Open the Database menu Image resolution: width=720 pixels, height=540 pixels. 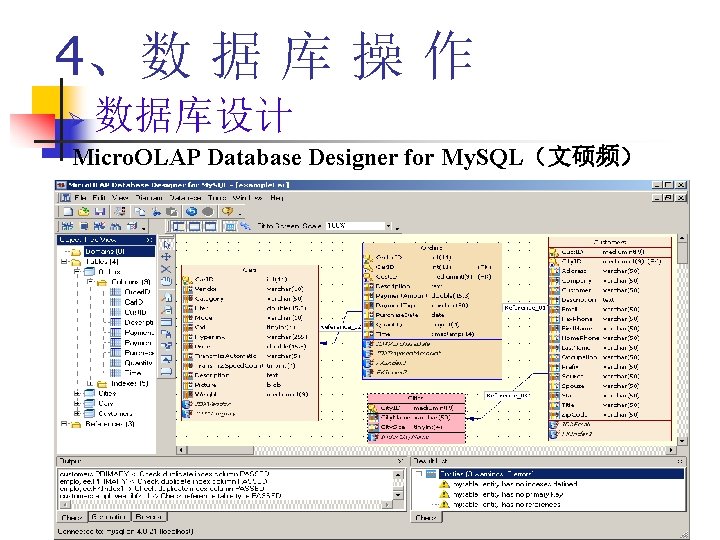click(186, 198)
